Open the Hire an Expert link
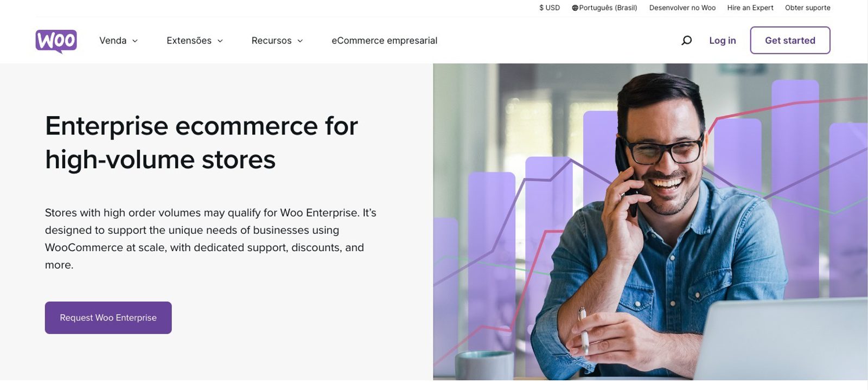Viewport: 868px width, 390px height. point(750,8)
